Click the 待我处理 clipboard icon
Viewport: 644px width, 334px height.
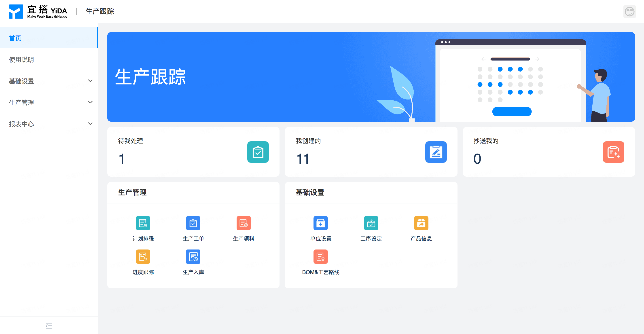click(x=258, y=152)
